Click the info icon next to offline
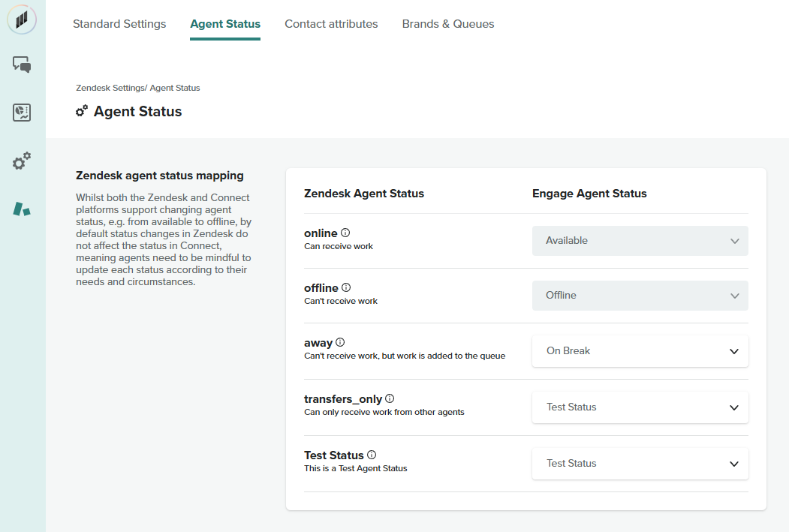789x532 pixels. 346,287
